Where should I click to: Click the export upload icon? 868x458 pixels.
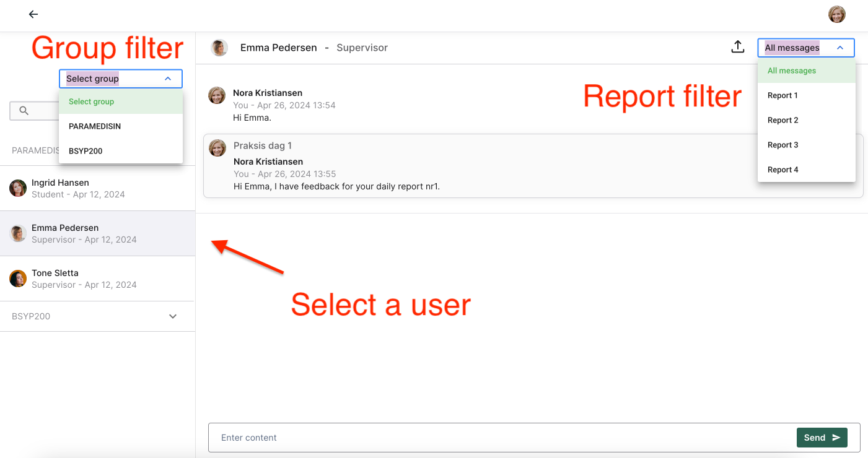tap(737, 47)
